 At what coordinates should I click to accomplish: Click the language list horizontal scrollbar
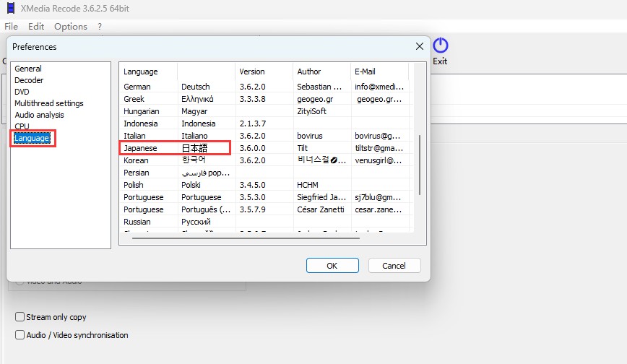[246, 238]
